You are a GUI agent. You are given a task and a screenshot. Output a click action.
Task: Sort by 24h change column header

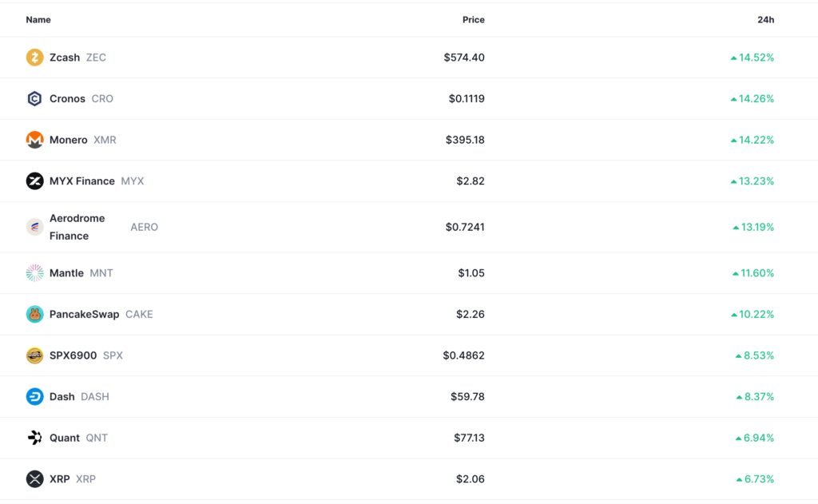click(x=765, y=20)
